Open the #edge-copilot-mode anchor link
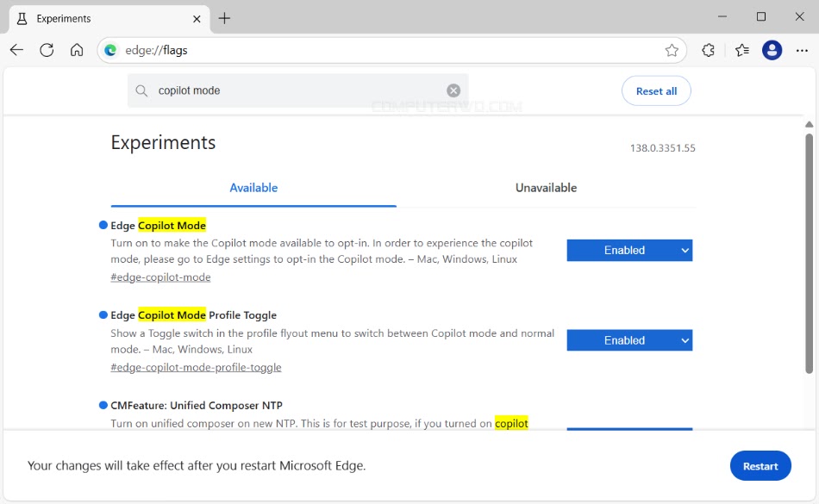This screenshot has width=819, height=504. point(160,277)
